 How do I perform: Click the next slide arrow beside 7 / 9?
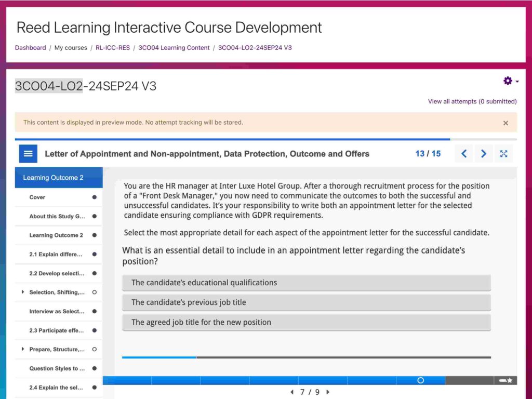point(328,392)
